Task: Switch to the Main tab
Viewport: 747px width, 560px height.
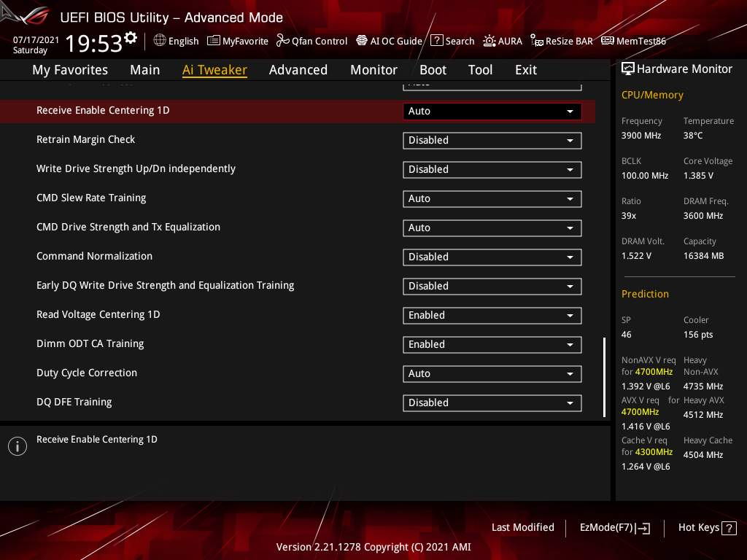Action: [x=145, y=70]
